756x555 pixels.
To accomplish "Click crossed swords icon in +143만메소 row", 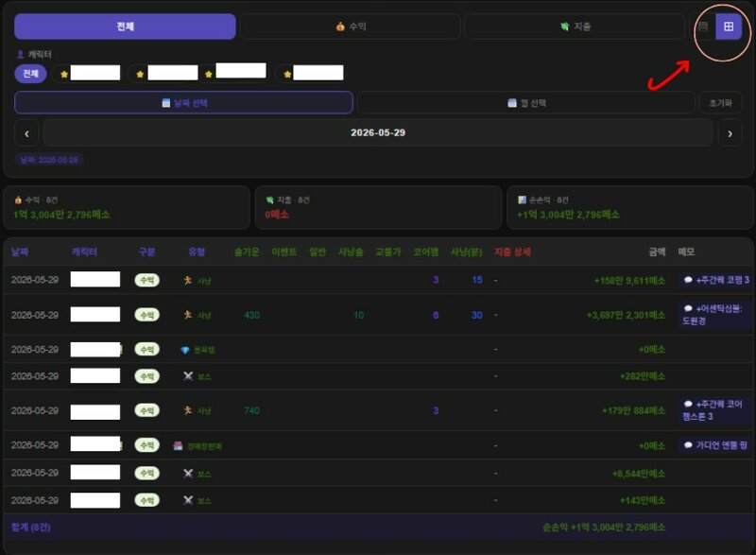I will click(188, 500).
